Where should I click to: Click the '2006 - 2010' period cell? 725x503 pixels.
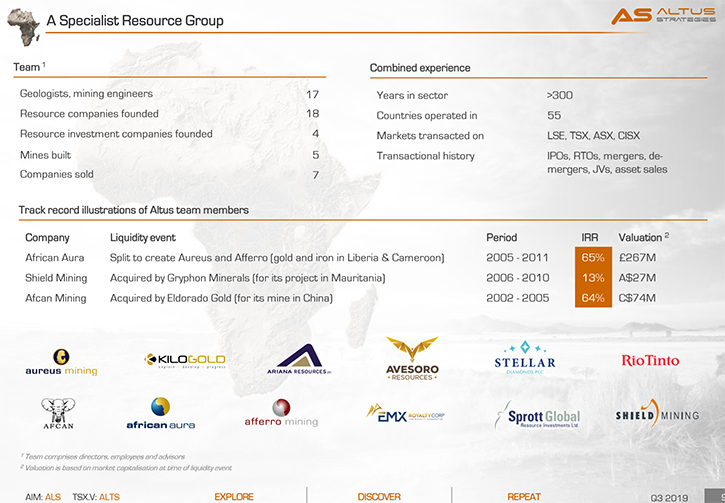pyautogui.click(x=518, y=278)
